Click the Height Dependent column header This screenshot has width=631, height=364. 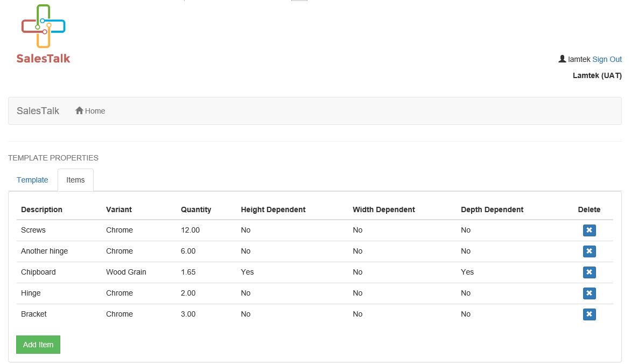[273, 209]
